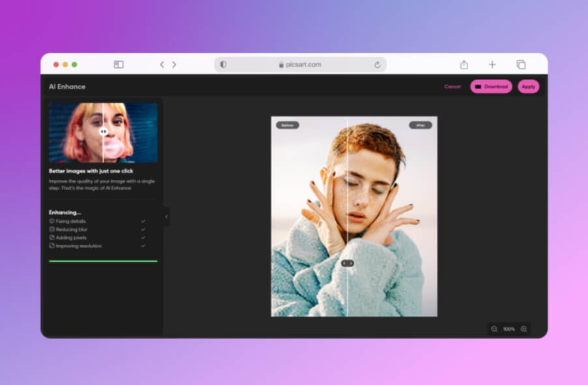
Task: Open the Safari share menu
Action: coord(464,64)
